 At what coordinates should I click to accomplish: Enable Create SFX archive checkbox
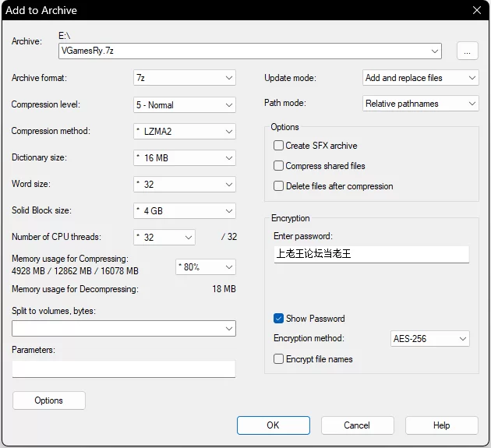[x=278, y=146]
